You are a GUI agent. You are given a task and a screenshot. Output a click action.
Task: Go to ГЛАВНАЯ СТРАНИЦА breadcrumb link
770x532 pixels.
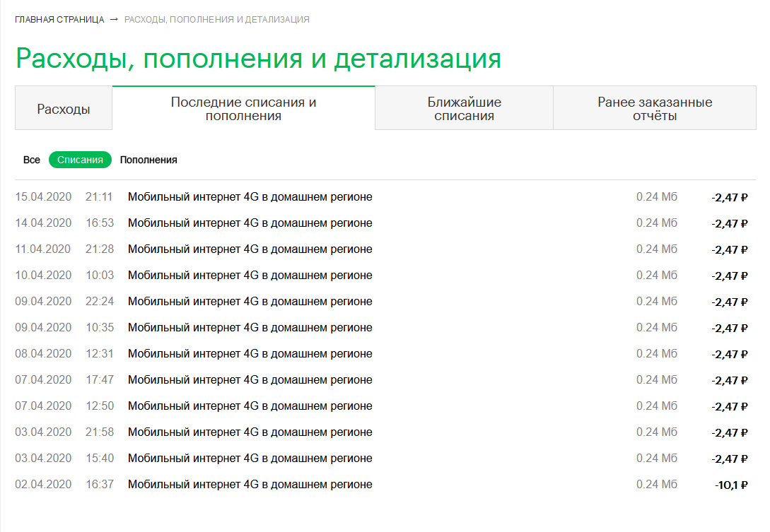pos(59,20)
